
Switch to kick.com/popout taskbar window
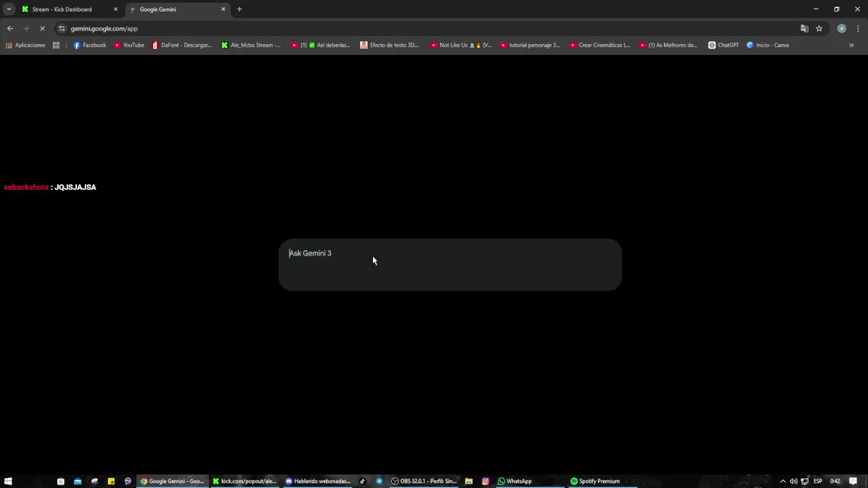point(245,481)
